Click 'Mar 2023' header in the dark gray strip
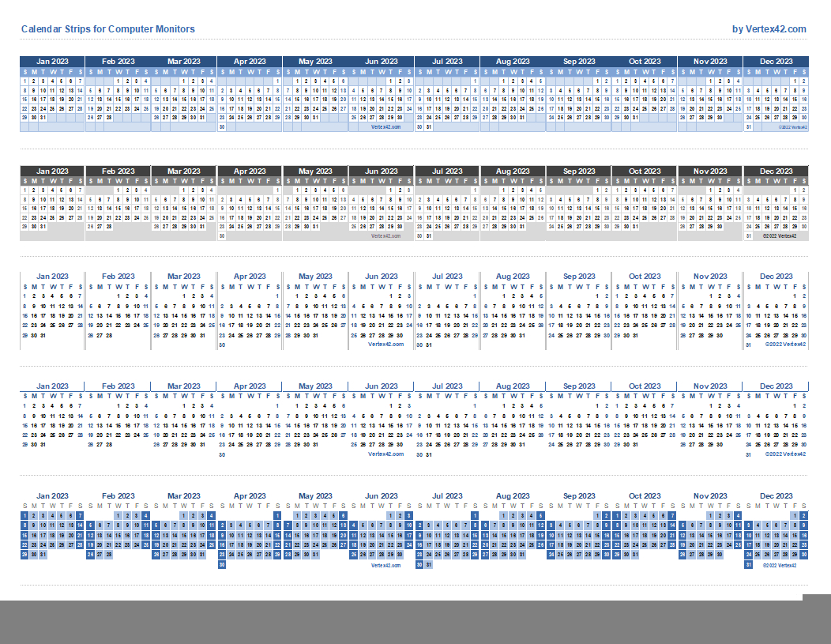The image size is (831, 644). pos(184,171)
